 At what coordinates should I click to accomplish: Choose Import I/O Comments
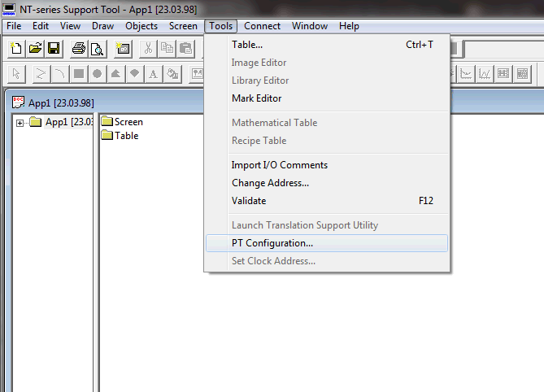tap(327, 165)
